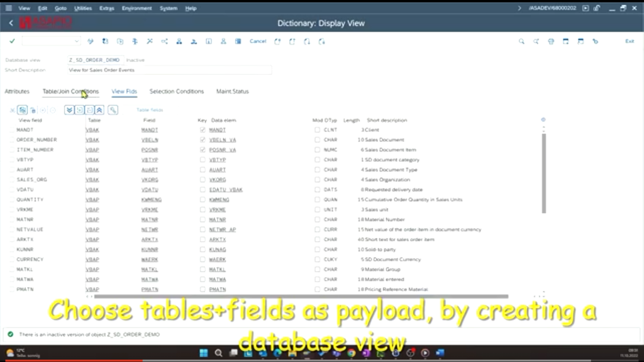Click the delete row icon above View field list
644x362 pixels.
tap(33, 109)
